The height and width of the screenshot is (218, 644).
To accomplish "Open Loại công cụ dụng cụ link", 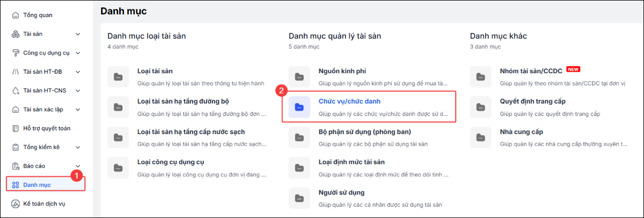I will (171, 162).
